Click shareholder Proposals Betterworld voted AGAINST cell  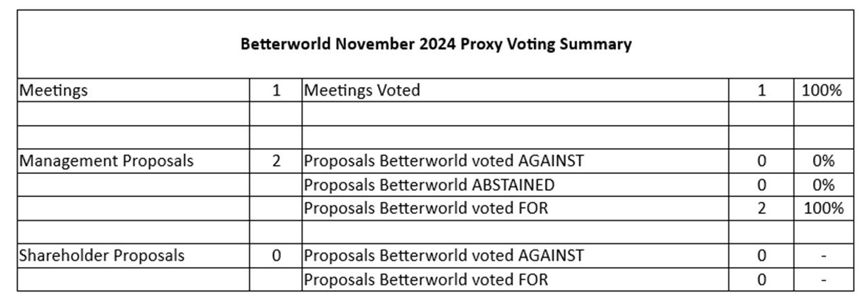pyautogui.click(x=516, y=256)
